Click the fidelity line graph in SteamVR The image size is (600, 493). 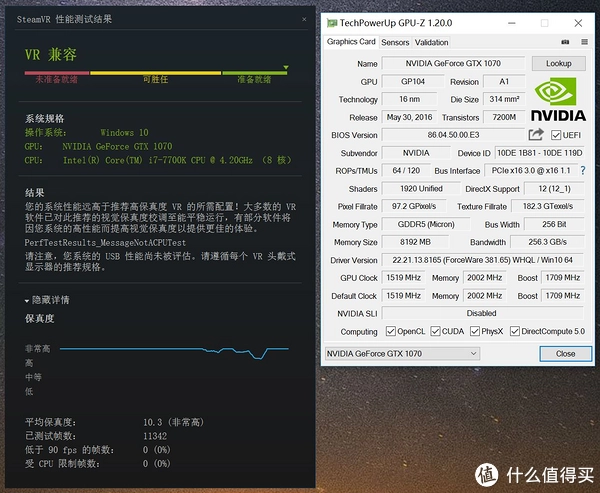(x=174, y=352)
